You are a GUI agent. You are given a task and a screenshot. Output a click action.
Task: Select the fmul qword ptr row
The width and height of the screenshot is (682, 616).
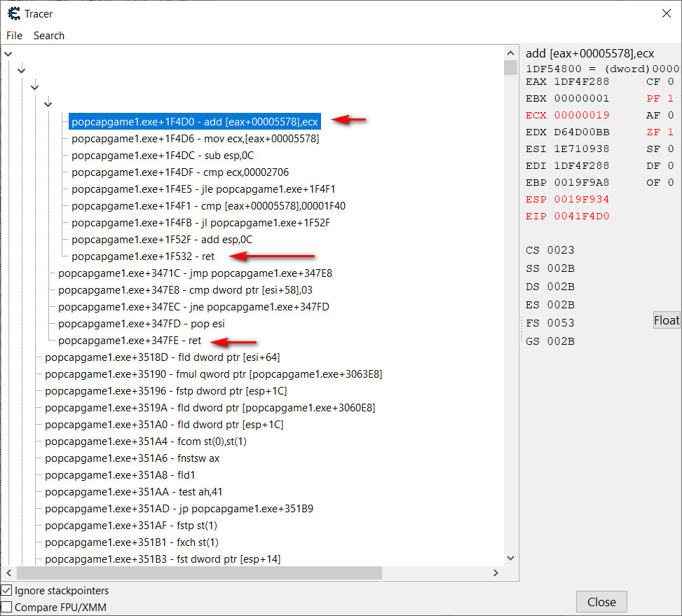pyautogui.click(x=214, y=374)
